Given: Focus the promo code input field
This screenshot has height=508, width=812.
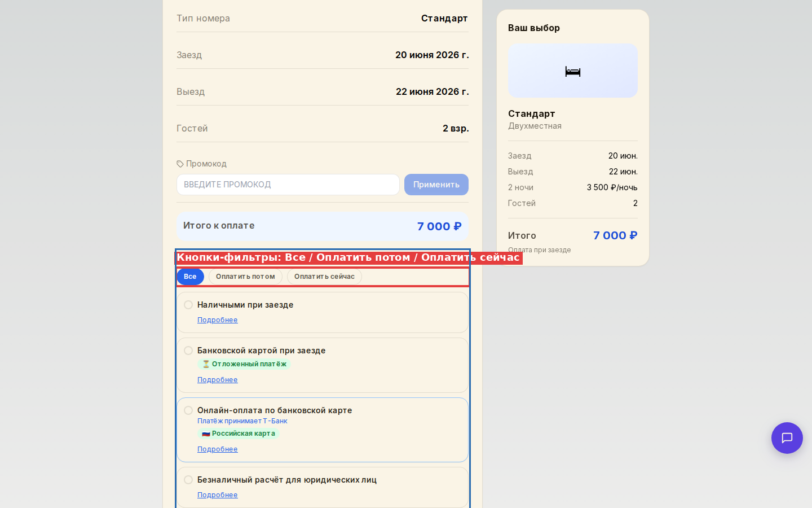Looking at the screenshot, I should coord(288,185).
